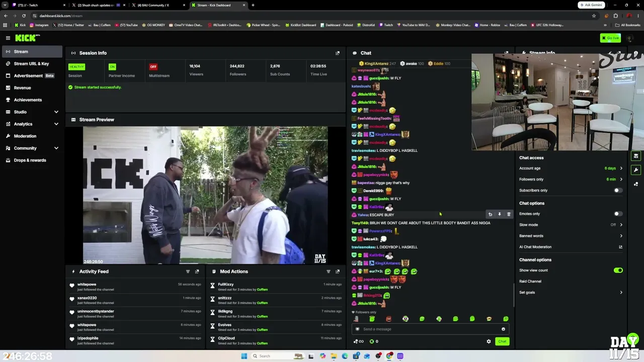Open the Stream sidebar menu item
Image resolution: width=644 pixels, height=362 pixels.
click(x=31, y=52)
